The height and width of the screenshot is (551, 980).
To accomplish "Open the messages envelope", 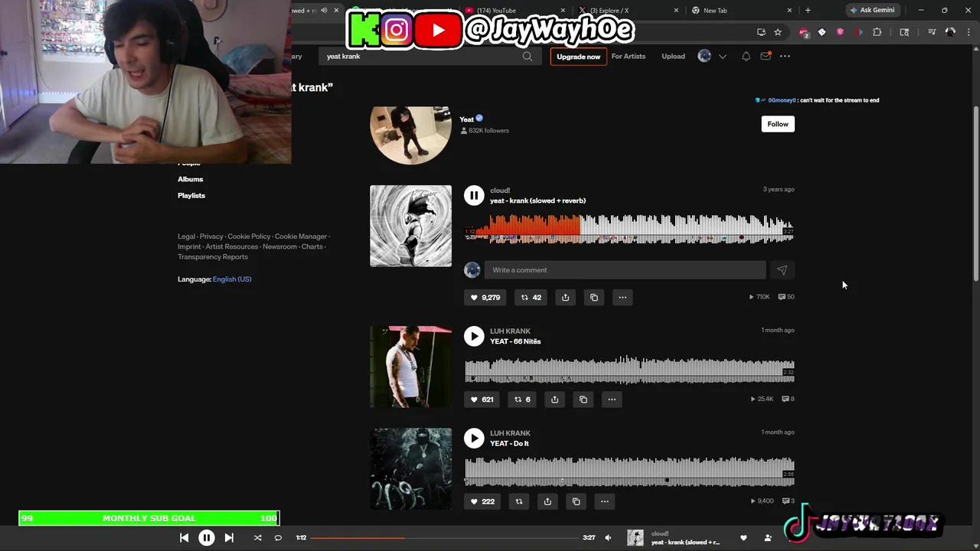I will 765,56.
